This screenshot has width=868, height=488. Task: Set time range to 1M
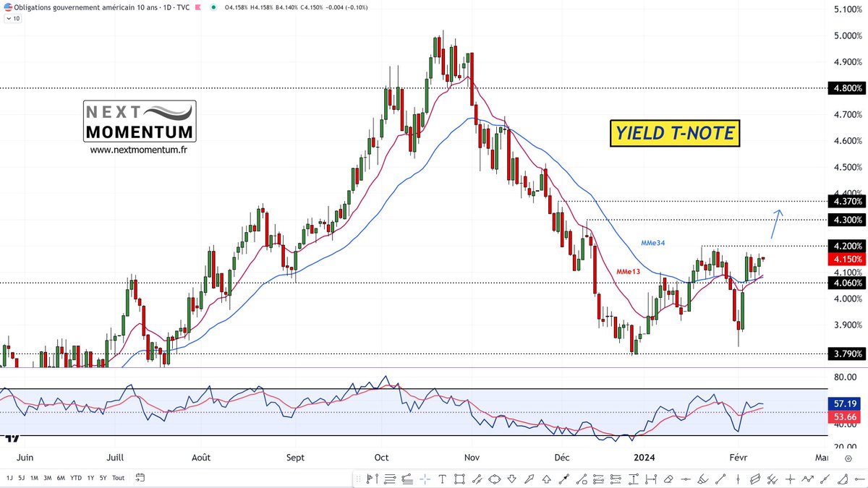35,478
